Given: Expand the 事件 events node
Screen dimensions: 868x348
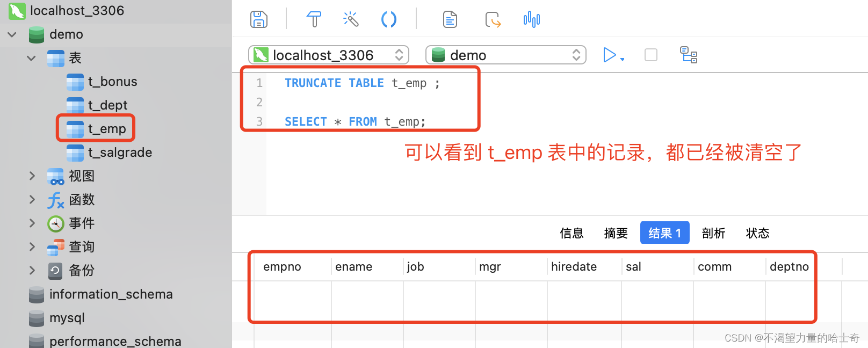Looking at the screenshot, I should [x=32, y=223].
